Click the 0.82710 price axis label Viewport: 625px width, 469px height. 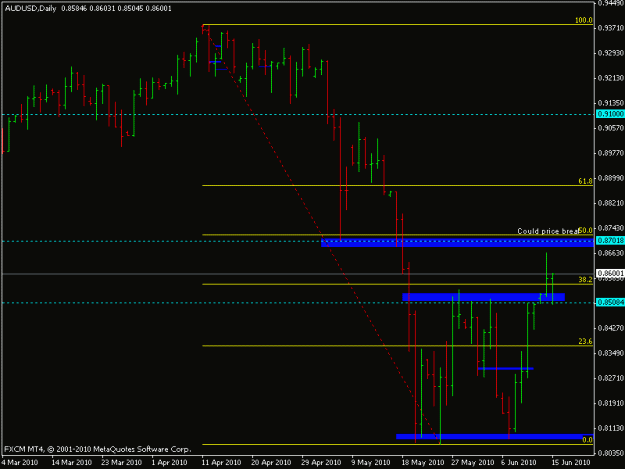click(611, 378)
